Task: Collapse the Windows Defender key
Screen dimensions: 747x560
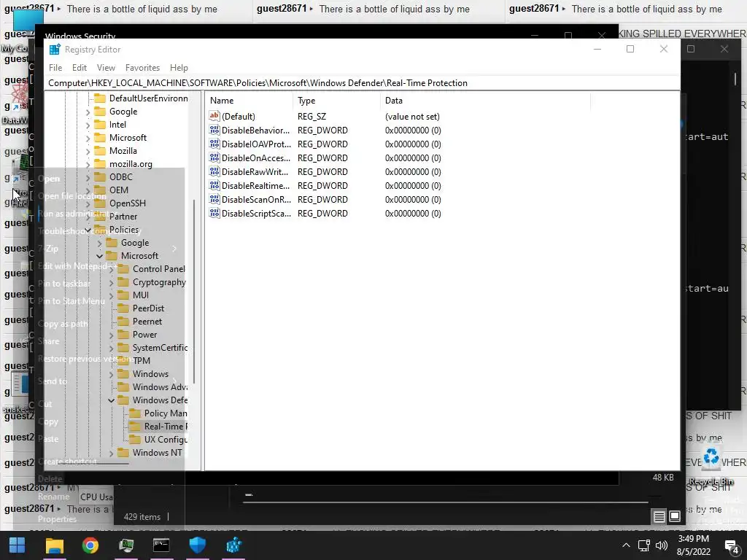Action: tap(111, 400)
